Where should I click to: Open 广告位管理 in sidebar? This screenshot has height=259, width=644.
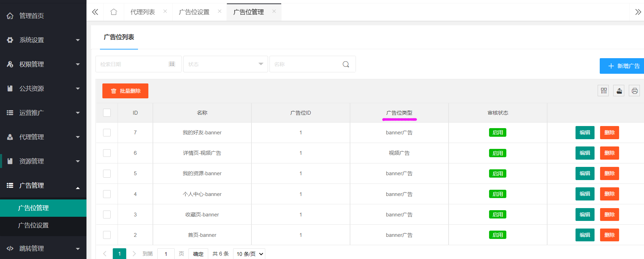43,208
